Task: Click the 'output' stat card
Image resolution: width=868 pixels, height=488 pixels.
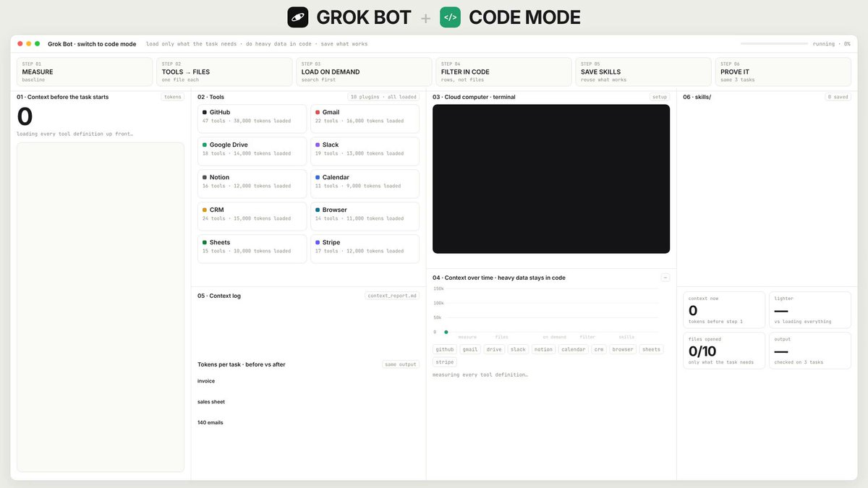Action: 810,351
